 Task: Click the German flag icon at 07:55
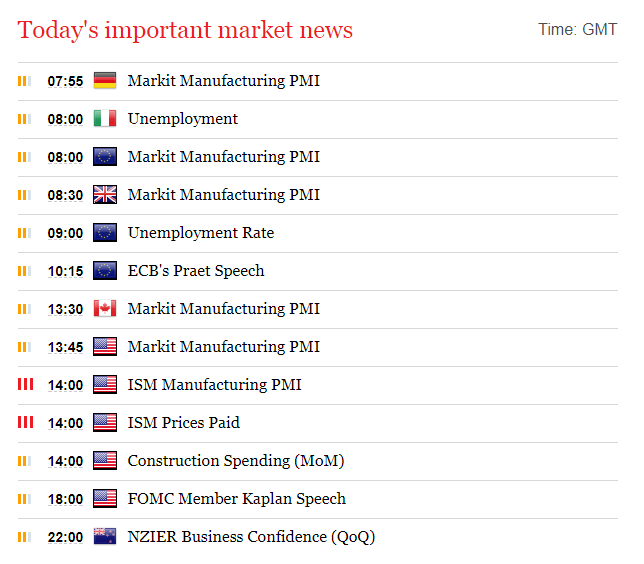pos(105,81)
